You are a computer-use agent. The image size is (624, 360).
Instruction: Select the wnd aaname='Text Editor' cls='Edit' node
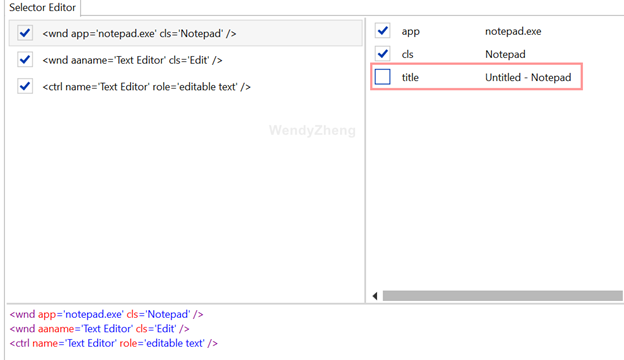pyautogui.click(x=132, y=60)
